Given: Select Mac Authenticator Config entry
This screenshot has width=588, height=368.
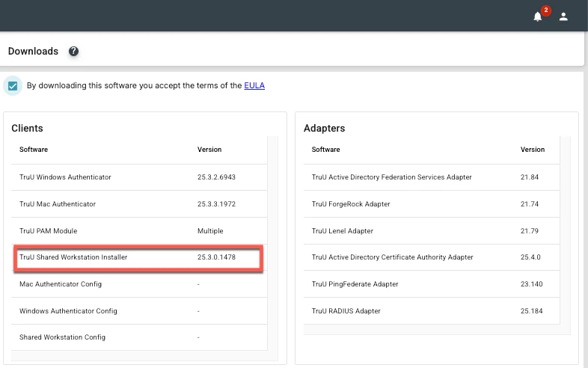Looking at the screenshot, I should point(61,284).
